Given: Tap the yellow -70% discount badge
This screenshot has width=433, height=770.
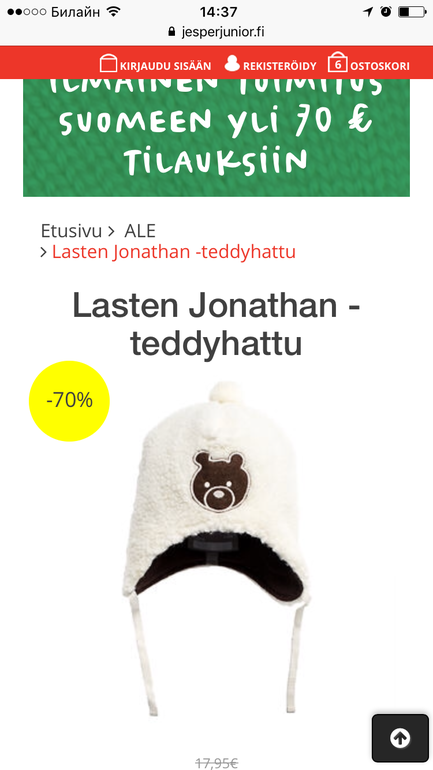Looking at the screenshot, I should click(x=69, y=401).
